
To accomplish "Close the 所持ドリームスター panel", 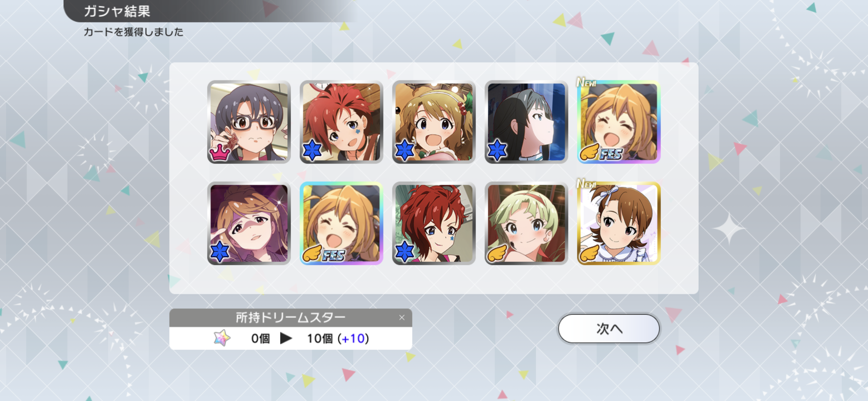I will (x=402, y=318).
